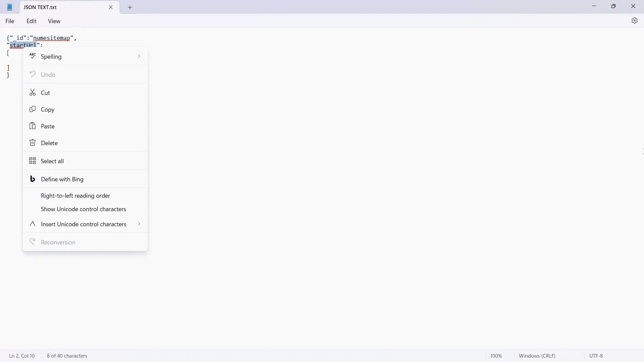Viewport: 644px width, 362px height.
Task: Click the Reconversion icon
Action: (x=32, y=242)
